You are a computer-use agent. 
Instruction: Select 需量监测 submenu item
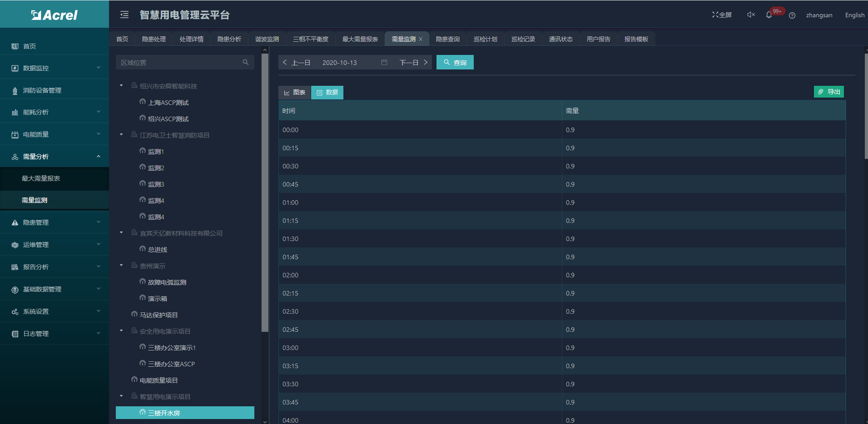(55, 200)
